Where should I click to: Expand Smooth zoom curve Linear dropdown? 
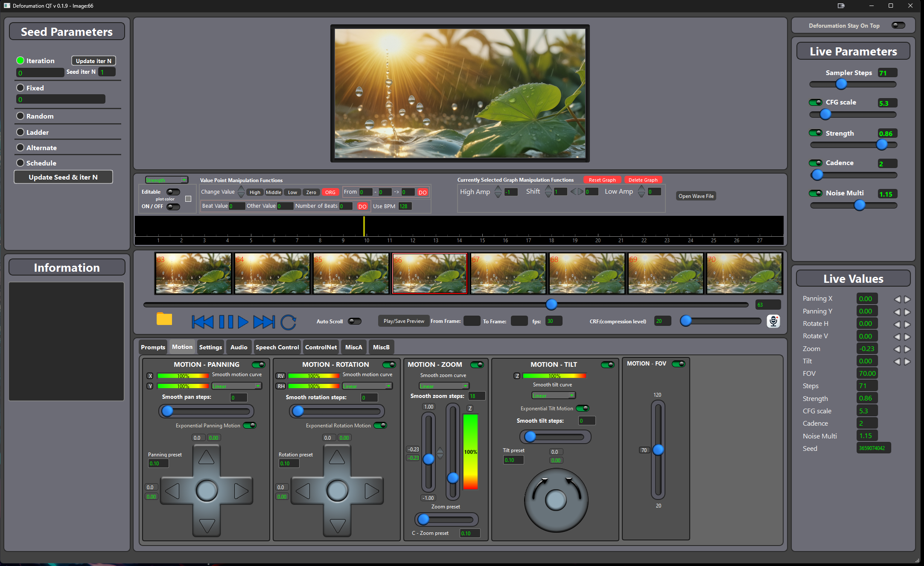tap(444, 386)
